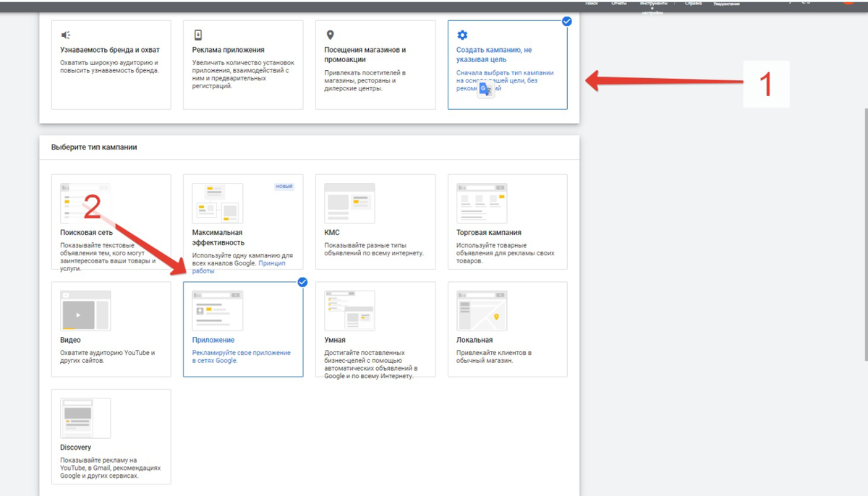Select the 'Discovery' campaign illustration
Image resolution: width=868 pixels, height=496 pixels.
(x=85, y=418)
